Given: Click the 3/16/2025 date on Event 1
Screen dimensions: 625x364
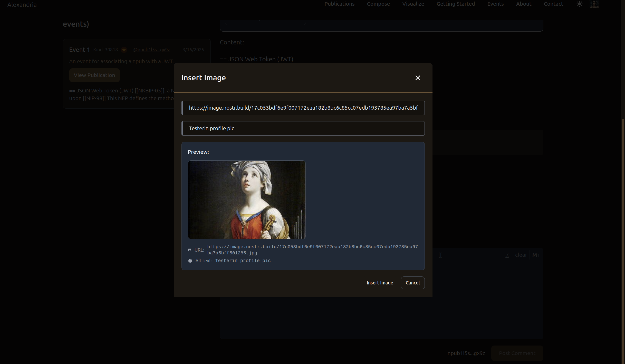Looking at the screenshot, I should [193, 50].
